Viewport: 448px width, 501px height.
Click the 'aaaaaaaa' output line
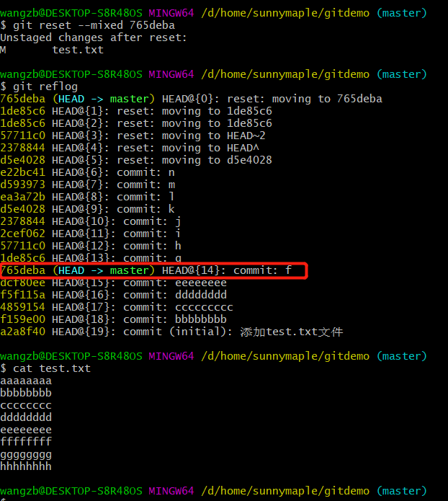pos(26,381)
